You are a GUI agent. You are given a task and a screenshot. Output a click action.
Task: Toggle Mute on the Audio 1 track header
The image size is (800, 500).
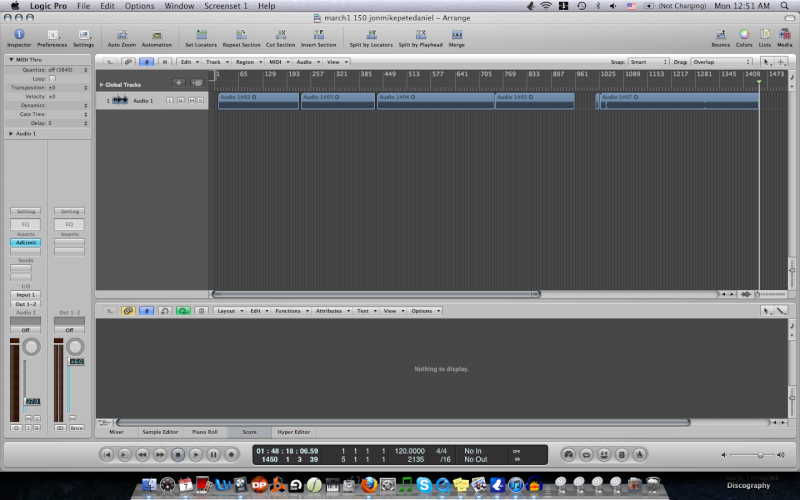[x=192, y=101]
